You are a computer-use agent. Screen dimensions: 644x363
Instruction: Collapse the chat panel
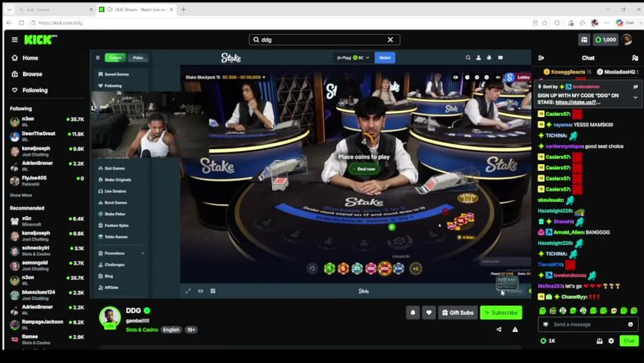541,58
